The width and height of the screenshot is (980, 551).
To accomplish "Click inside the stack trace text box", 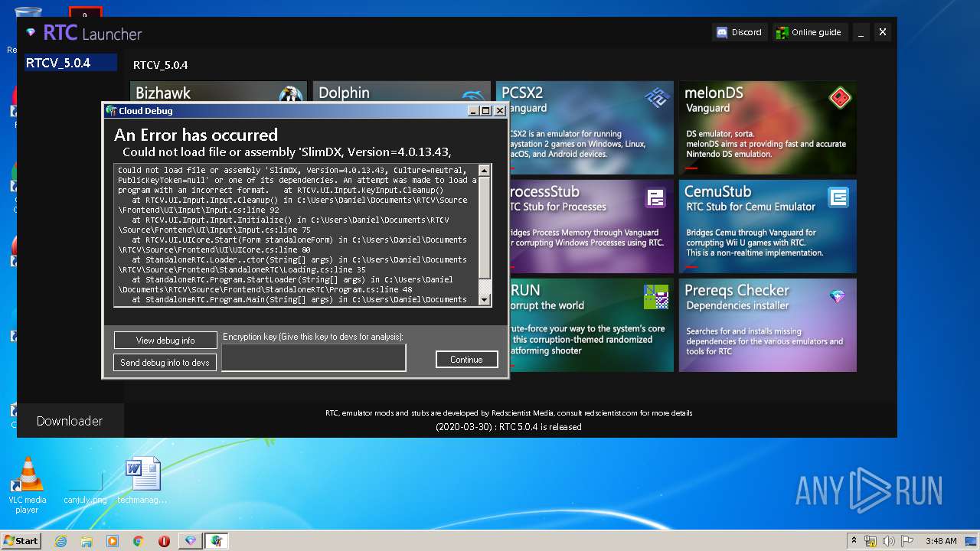I will tap(296, 235).
